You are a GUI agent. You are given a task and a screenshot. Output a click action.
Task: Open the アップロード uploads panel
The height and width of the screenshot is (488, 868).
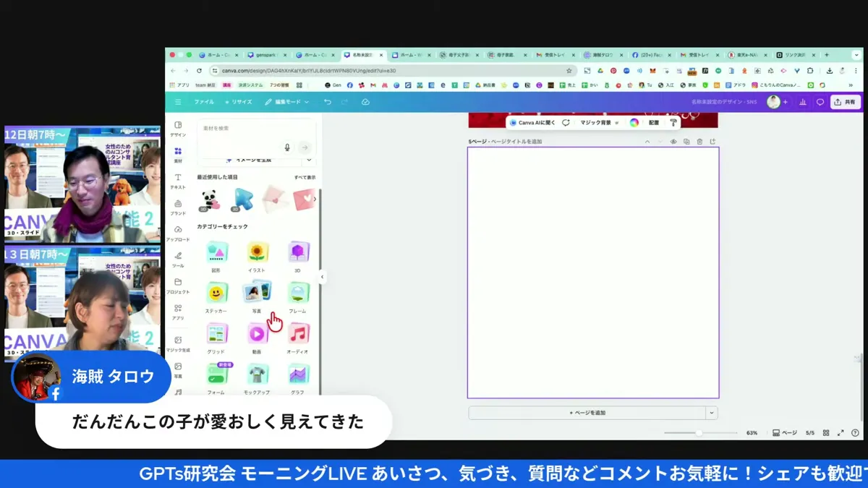178,233
